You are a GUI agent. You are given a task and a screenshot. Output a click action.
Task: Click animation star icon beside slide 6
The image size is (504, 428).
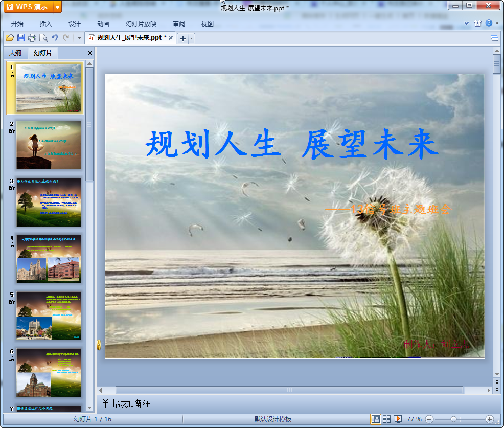(x=12, y=359)
